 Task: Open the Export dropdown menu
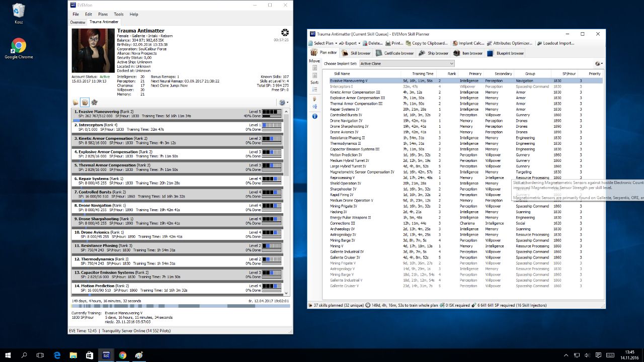click(x=350, y=43)
